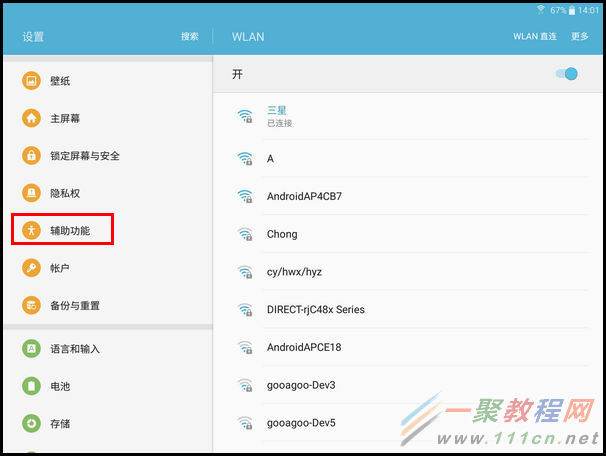The height and width of the screenshot is (456, 606).
Task: Tap the 已连接 status text
Action: pyautogui.click(x=279, y=123)
